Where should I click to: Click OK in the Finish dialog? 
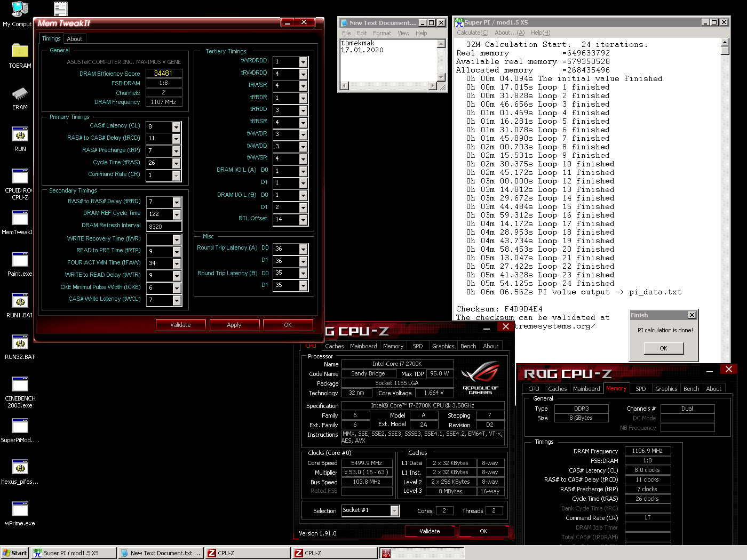[663, 348]
